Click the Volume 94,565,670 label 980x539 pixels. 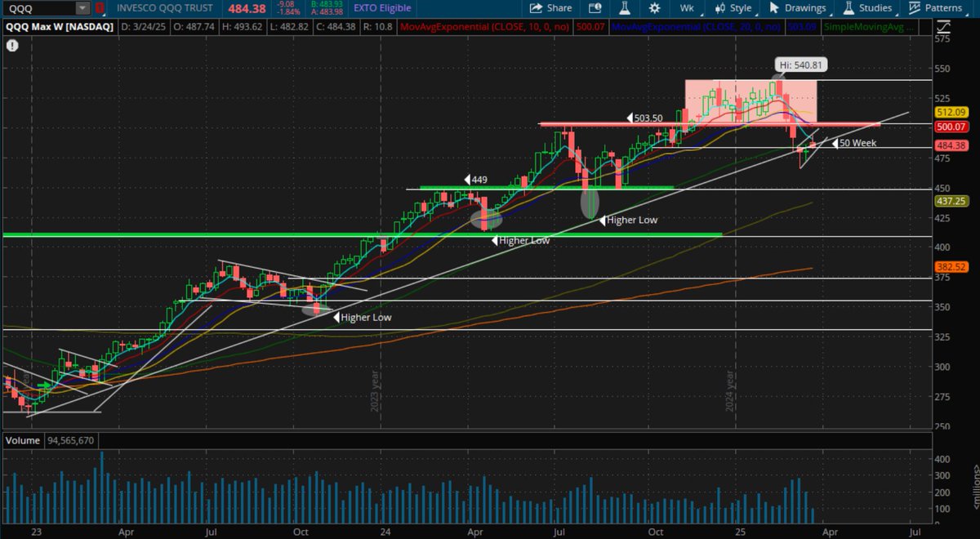click(x=49, y=439)
